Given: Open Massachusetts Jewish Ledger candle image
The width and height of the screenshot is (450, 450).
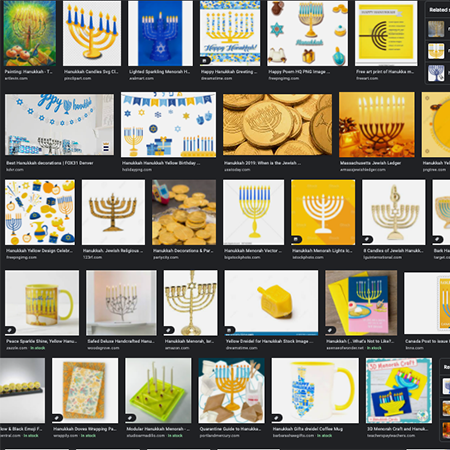Looking at the screenshot, I should [377, 125].
